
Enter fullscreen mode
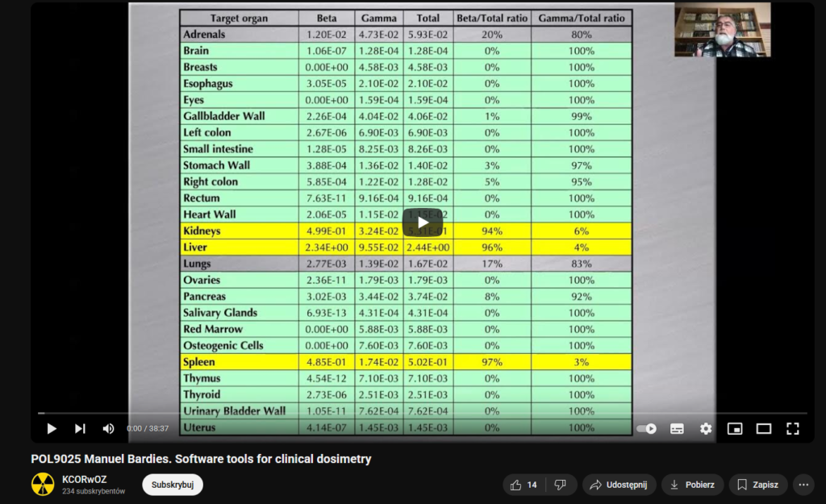[792, 429]
